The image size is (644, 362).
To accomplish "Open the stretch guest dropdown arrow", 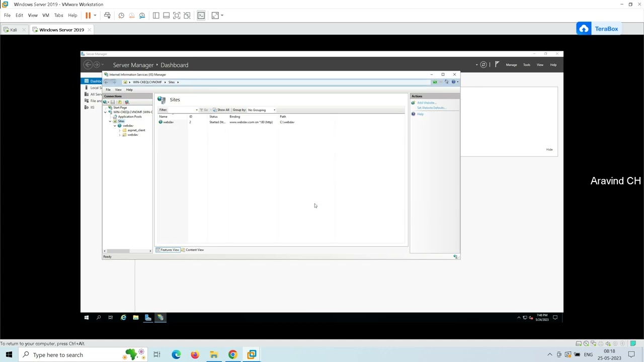I will coord(222,16).
